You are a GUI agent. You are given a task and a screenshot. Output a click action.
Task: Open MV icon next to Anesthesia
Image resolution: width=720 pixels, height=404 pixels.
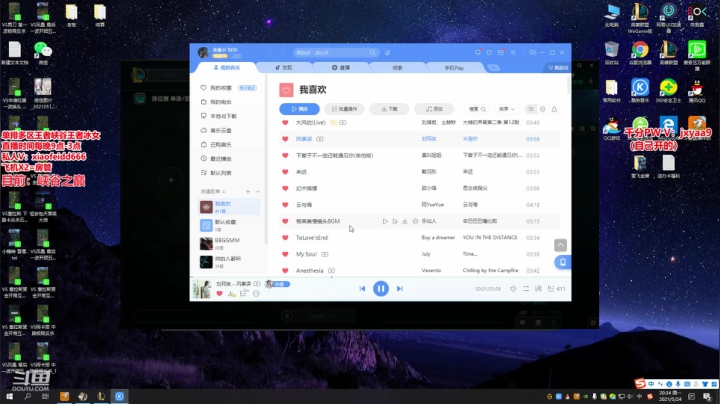[x=331, y=271]
